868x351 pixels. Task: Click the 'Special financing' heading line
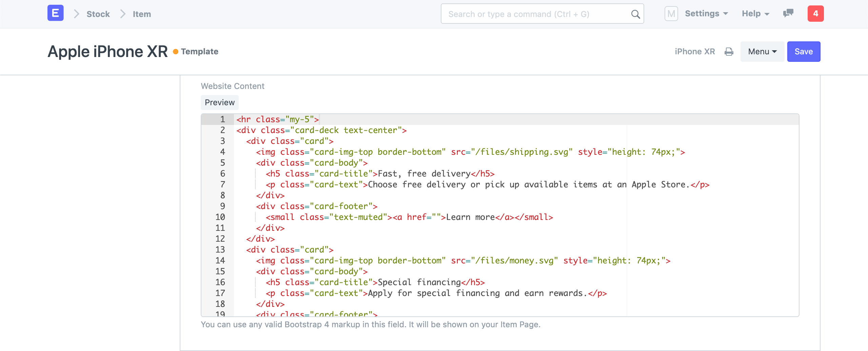[x=375, y=282]
